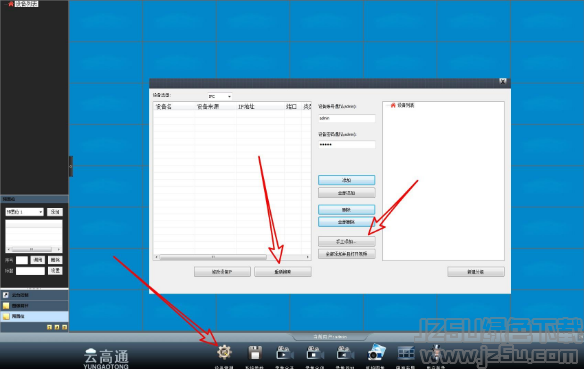Open the IPC device type dropdown
The height and width of the screenshot is (369, 584).
[x=220, y=96]
